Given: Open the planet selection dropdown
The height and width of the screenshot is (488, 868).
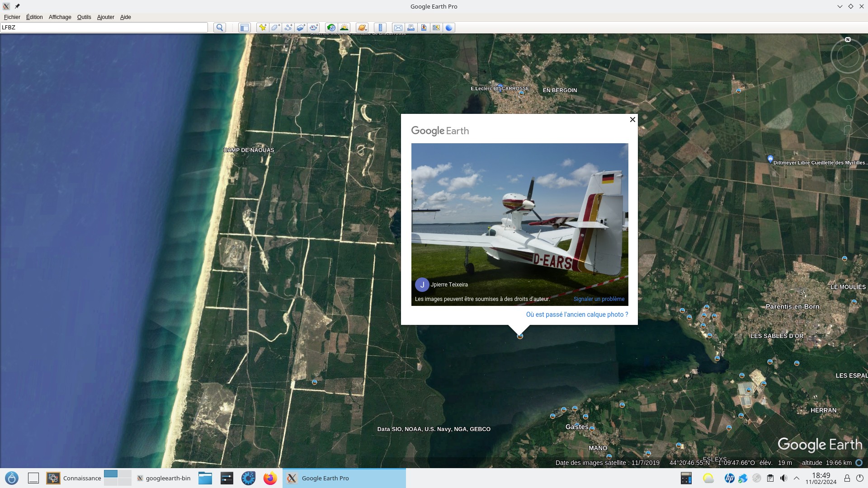Looking at the screenshot, I should [362, 28].
